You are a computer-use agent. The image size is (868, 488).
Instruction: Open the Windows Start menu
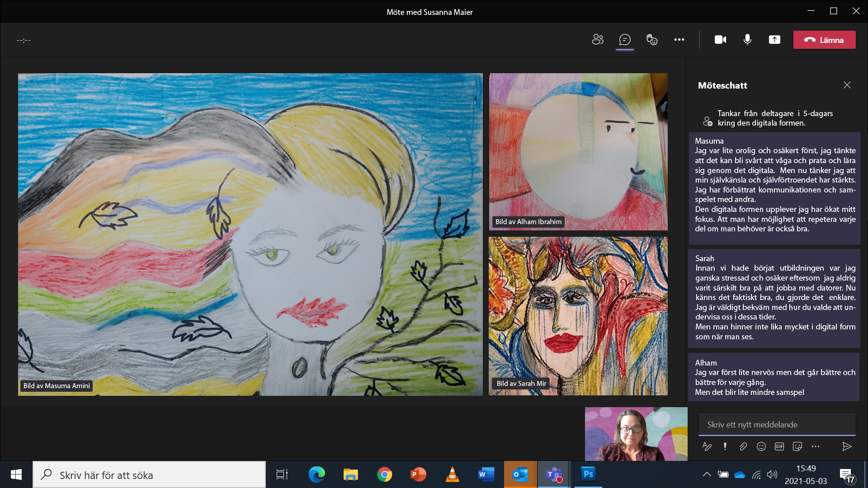[x=16, y=474]
